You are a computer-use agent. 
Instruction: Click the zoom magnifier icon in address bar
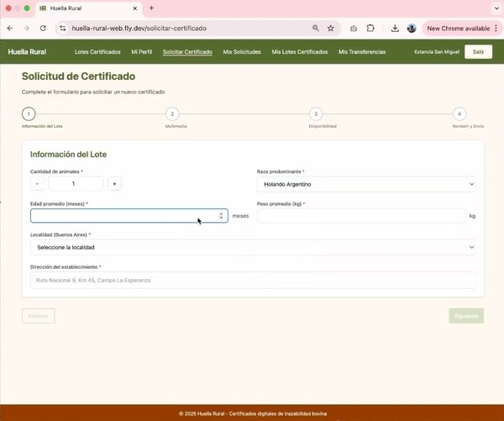(x=316, y=29)
